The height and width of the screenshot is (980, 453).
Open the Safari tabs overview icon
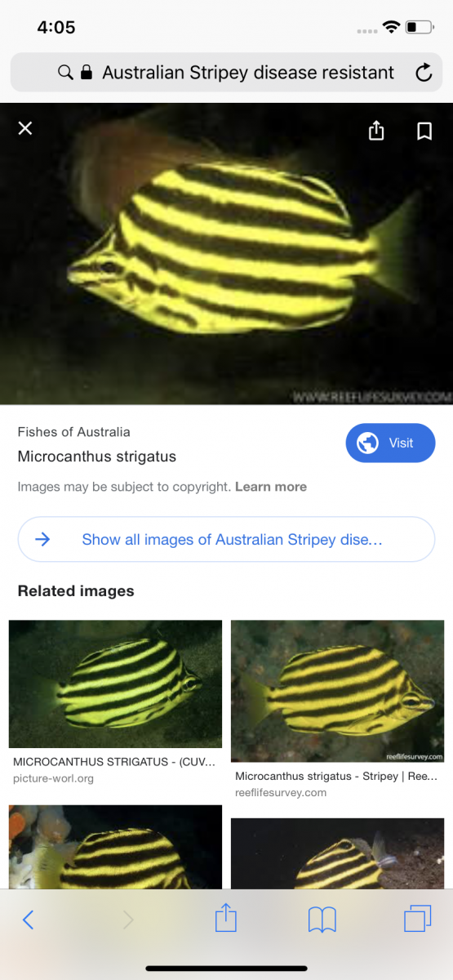tap(418, 919)
